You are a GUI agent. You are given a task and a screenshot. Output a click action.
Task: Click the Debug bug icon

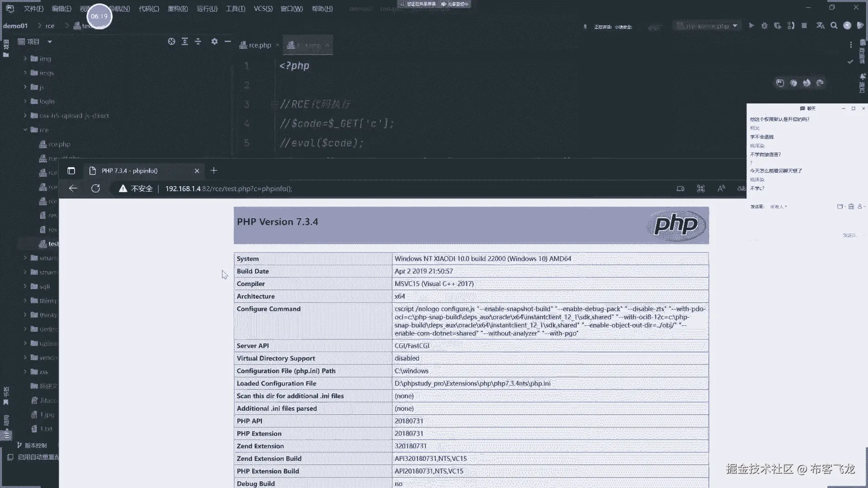point(764,26)
